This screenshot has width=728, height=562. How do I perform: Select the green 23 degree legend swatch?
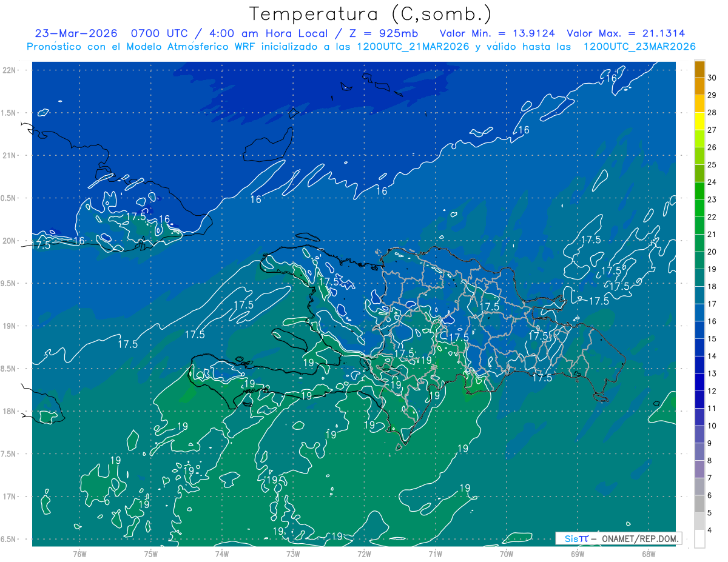[x=699, y=192]
